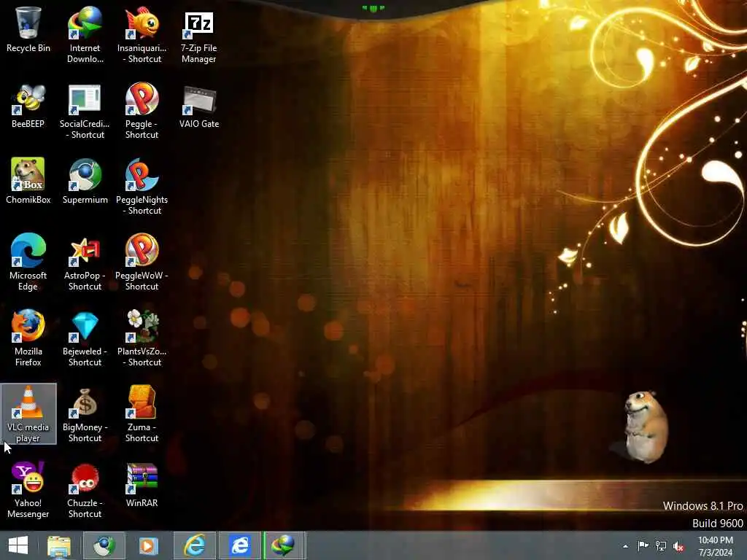The image size is (747, 560).
Task: Open the muted volume tray icon
Action: [x=679, y=546]
